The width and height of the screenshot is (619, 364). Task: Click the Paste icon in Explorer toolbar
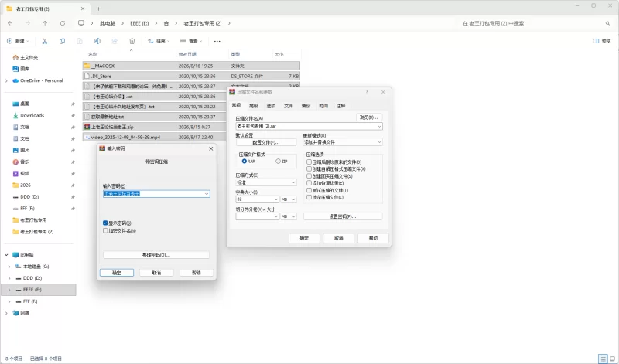click(80, 41)
